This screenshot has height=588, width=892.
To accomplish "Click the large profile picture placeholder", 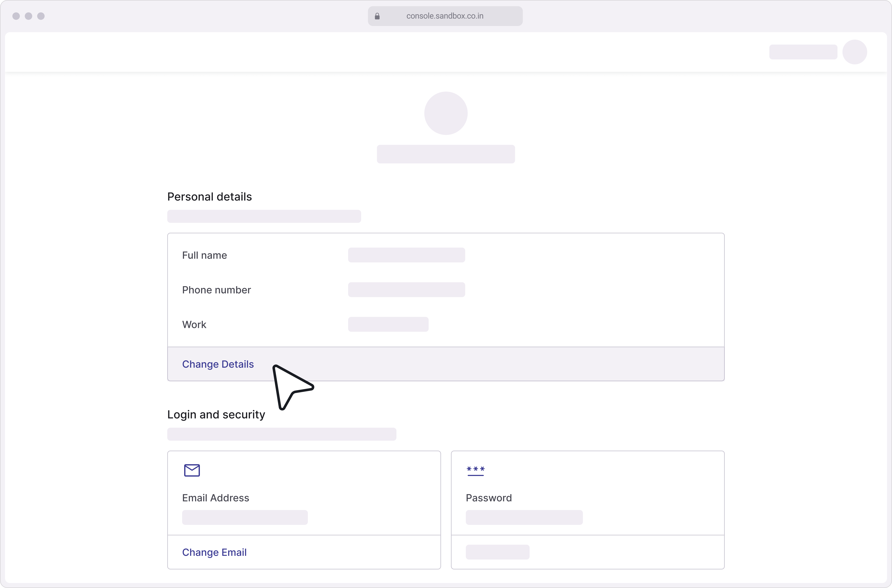I will coord(446,113).
